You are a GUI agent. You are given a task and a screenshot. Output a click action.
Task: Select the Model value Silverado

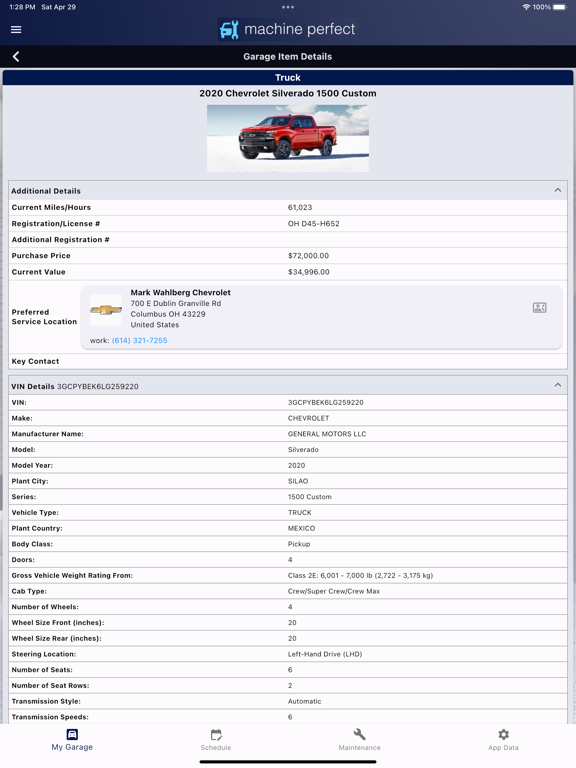tap(303, 450)
